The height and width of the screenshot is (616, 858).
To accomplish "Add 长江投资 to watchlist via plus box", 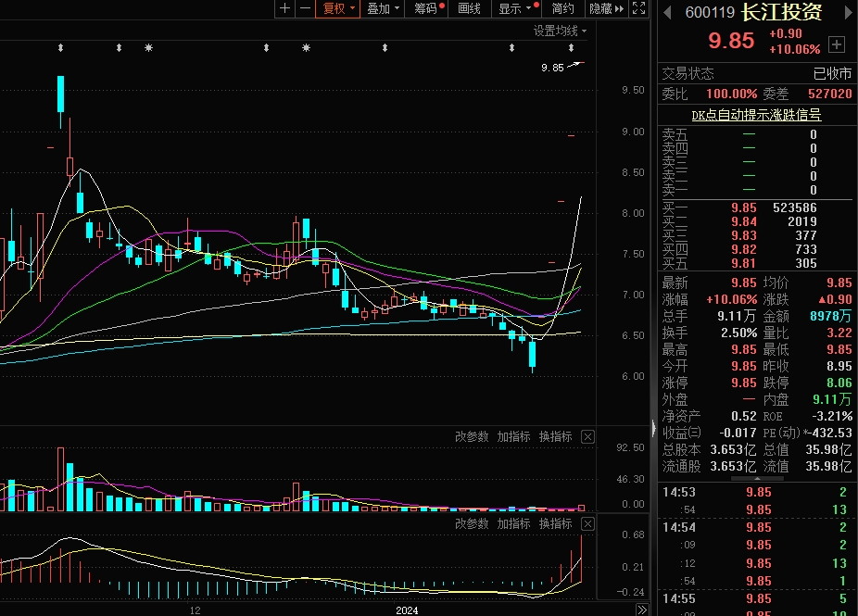I will click(837, 44).
